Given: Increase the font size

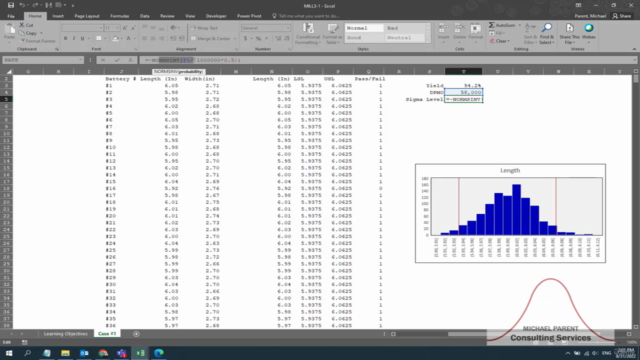Looking at the screenshot, I should pos(125,28).
